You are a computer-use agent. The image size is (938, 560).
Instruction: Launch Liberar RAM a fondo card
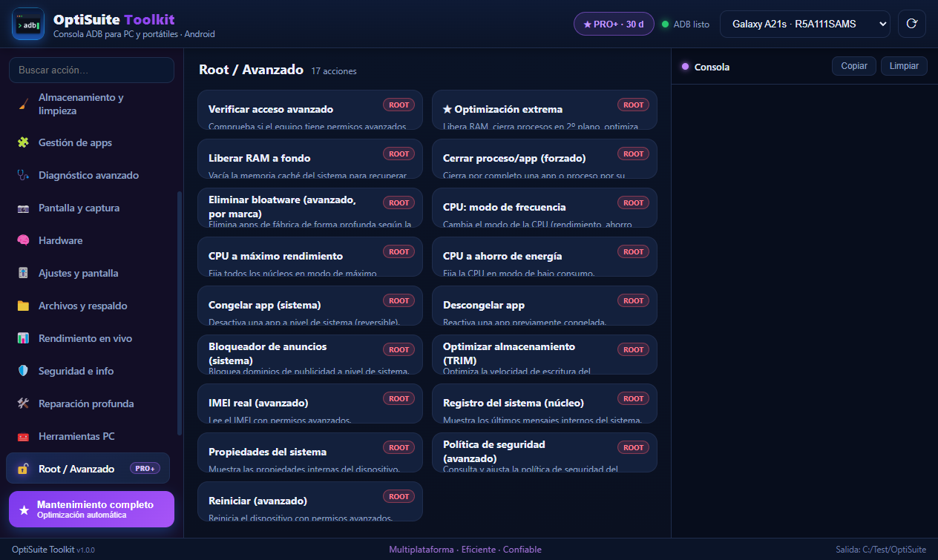pyautogui.click(x=310, y=159)
